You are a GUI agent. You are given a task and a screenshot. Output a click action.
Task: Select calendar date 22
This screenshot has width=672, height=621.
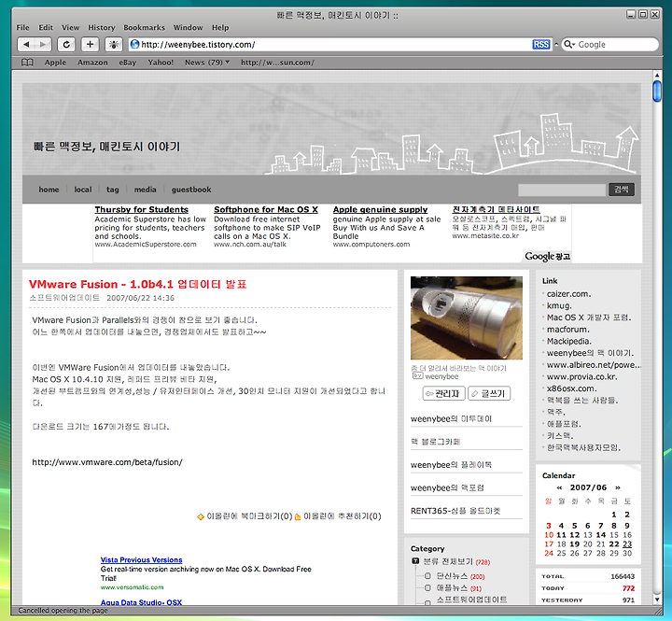614,544
